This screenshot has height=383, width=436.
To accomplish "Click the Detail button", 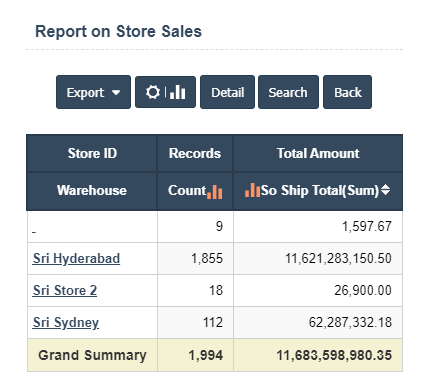I will 227,92.
